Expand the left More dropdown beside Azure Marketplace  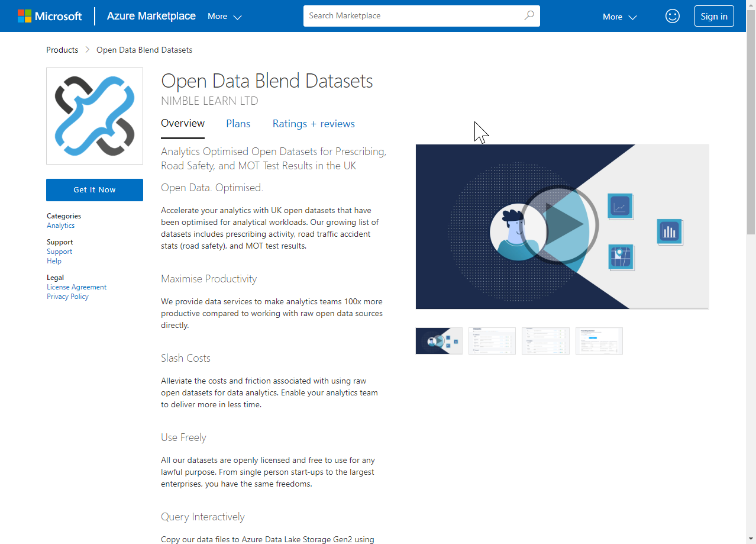point(225,17)
